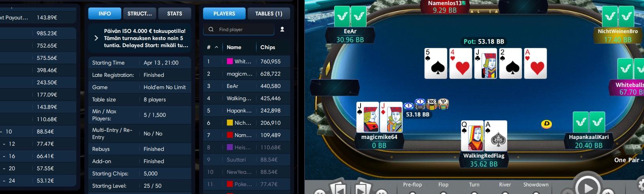The image size is (644, 194).
Task: Sort player list by Chips column
Action: [268, 47]
